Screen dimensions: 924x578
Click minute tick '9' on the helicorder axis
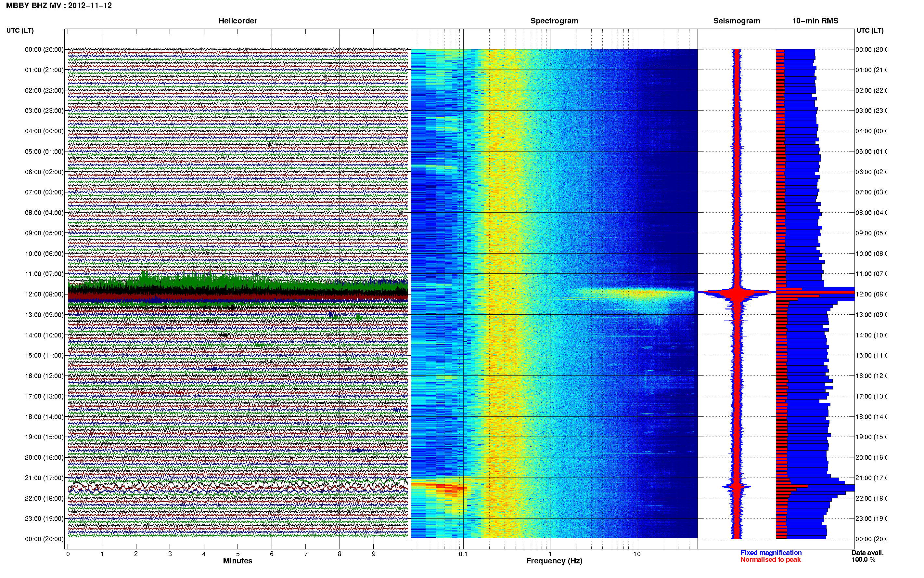[x=374, y=554]
